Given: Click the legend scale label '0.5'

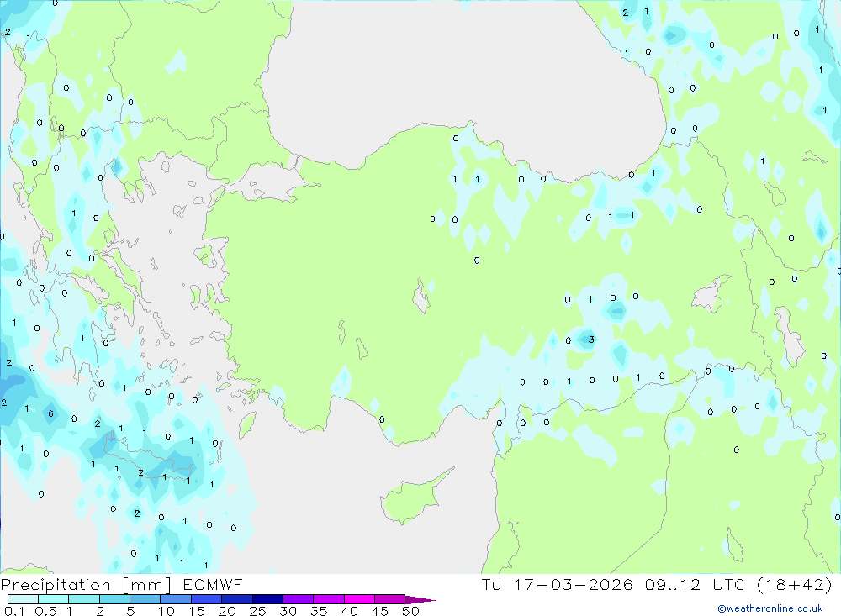Looking at the screenshot, I should 45,611.
